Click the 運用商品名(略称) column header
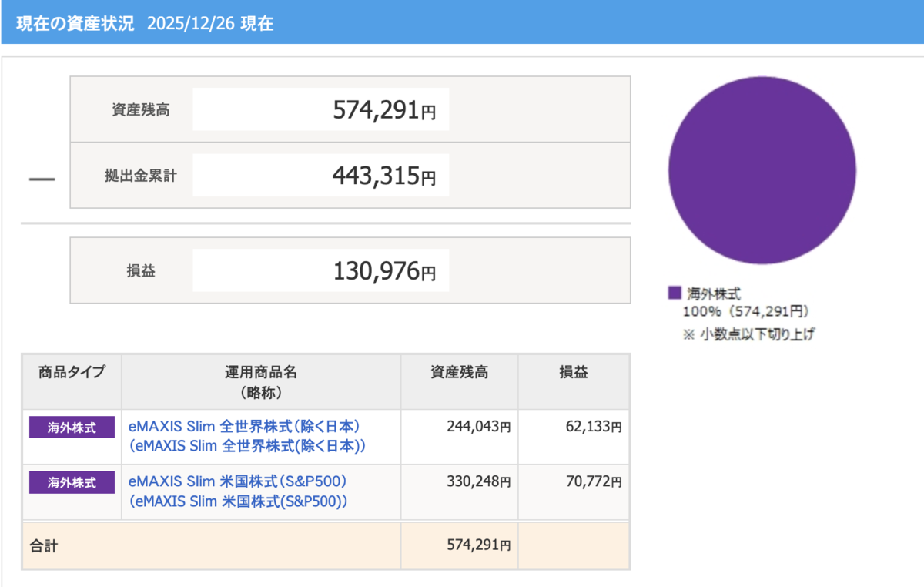Viewport: 924px width, 587px height. [261, 382]
